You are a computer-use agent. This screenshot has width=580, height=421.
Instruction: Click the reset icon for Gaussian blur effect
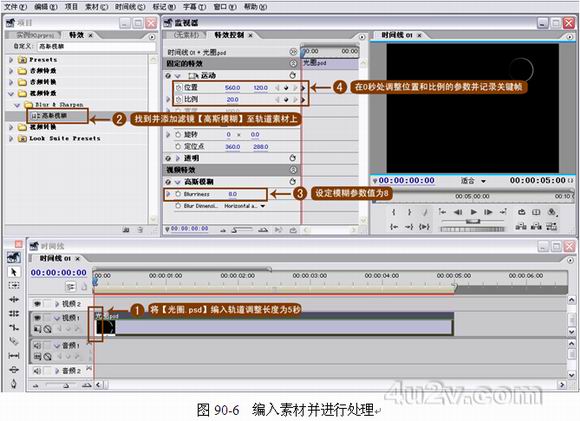click(293, 182)
